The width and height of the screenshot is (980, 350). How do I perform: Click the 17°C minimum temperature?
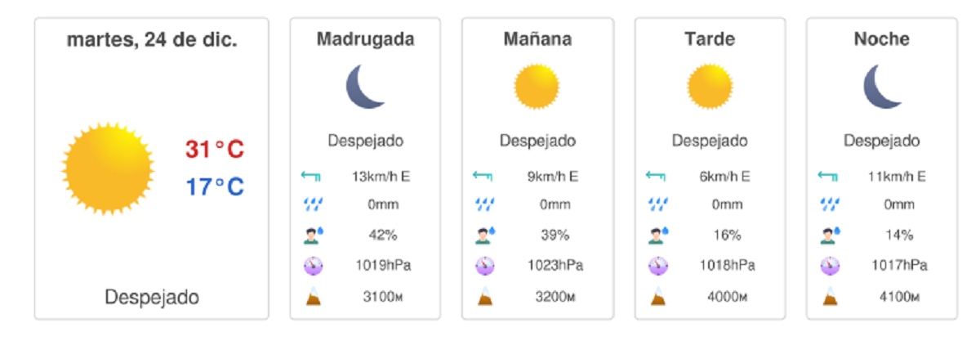pos(215,187)
